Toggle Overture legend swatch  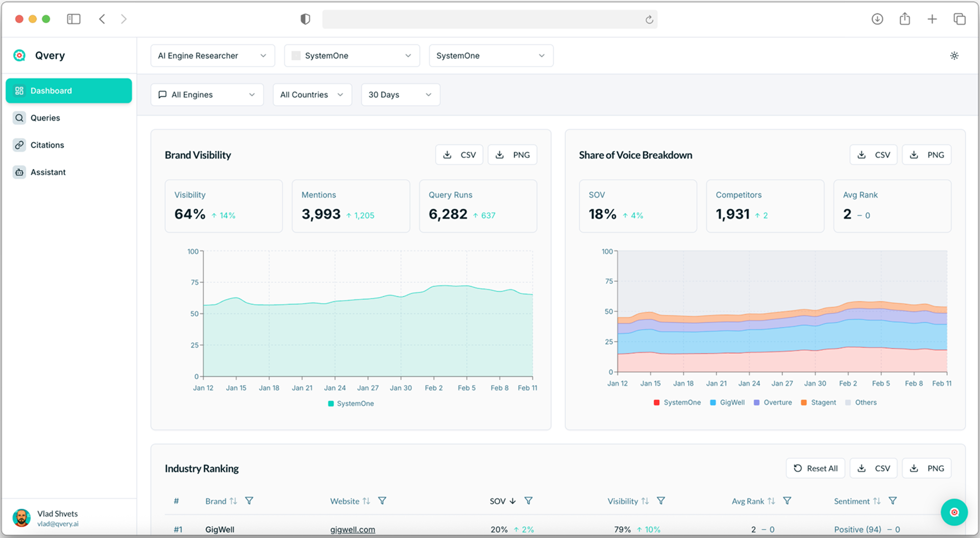(757, 403)
